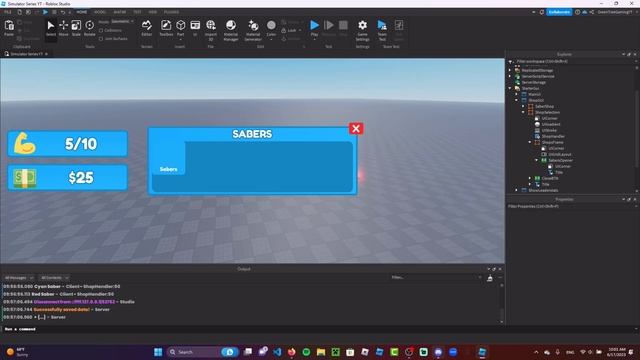This screenshot has height=360, width=640.
Task: Insert a Part
Action: pos(180,27)
